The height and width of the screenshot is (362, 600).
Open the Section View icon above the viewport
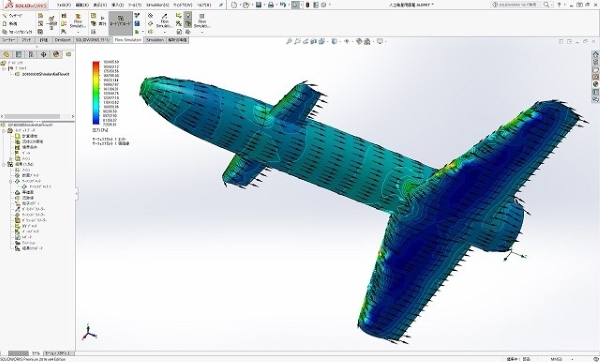(314, 41)
